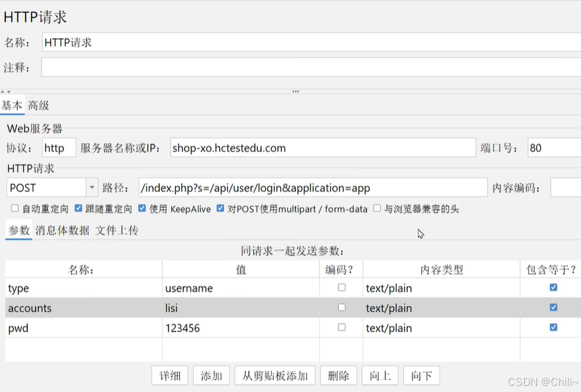The height and width of the screenshot is (392, 581).
Task: Select the accounts parameter name cell
Action: pos(83,308)
